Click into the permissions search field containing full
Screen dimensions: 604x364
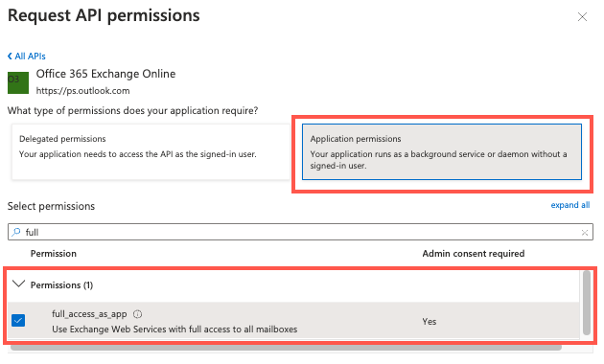click(x=300, y=232)
